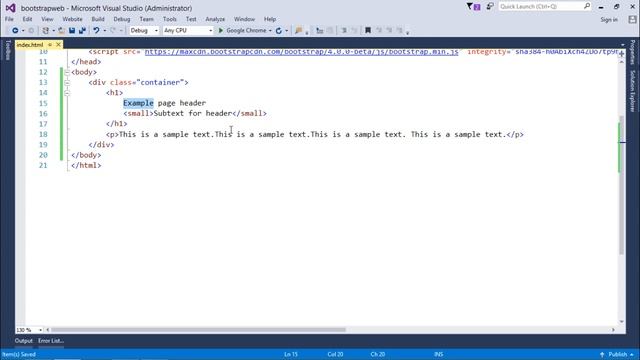Save index.html with the floppy disk icon
Screen dimensions: 640x360
click(x=72, y=31)
